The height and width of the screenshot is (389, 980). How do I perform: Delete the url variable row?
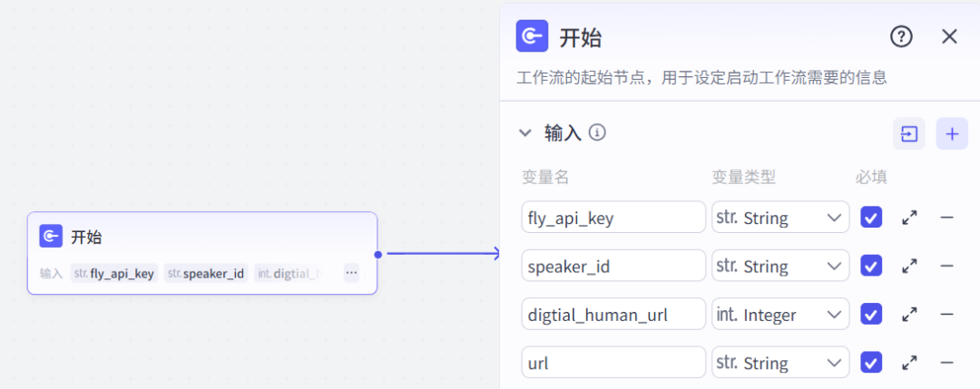tap(946, 363)
